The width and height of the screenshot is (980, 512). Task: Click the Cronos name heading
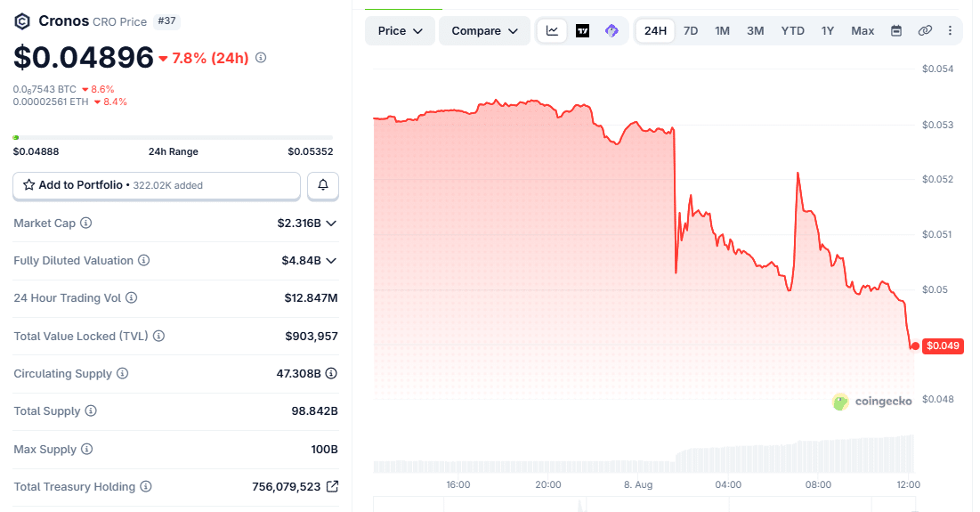(64, 21)
